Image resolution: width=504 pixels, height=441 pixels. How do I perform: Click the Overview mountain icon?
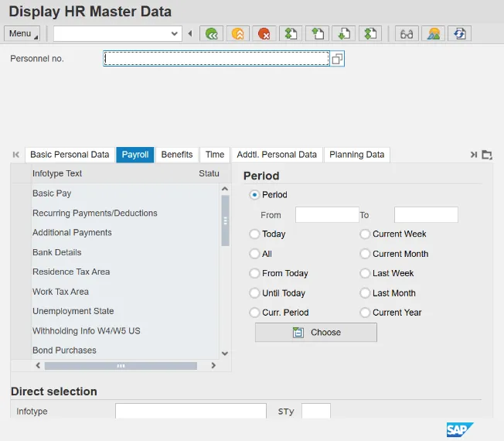coord(432,33)
